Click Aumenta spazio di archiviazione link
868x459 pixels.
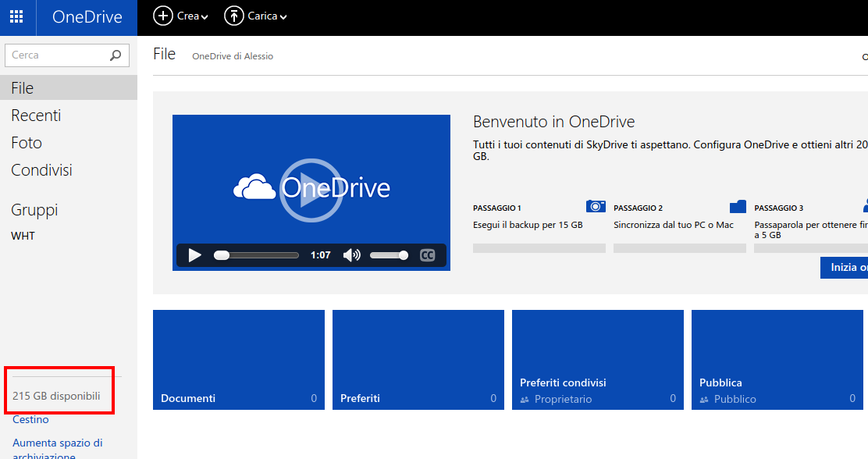(x=58, y=449)
